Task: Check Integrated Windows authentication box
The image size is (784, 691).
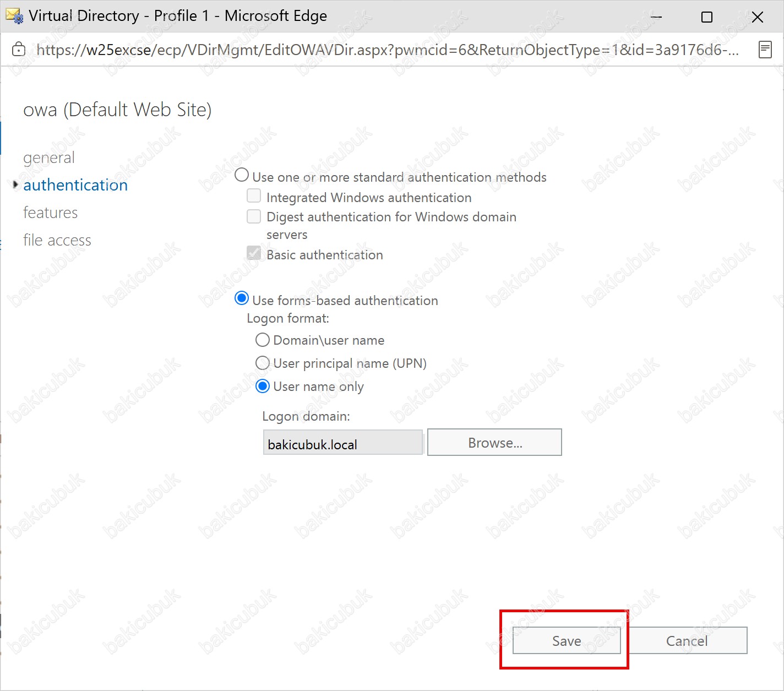Action: tap(254, 196)
